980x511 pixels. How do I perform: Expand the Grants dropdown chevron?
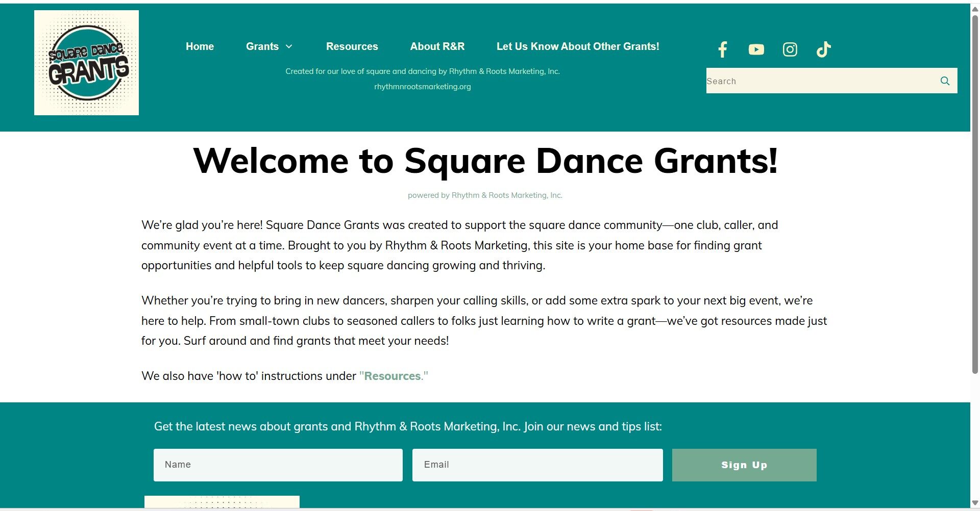289,46
